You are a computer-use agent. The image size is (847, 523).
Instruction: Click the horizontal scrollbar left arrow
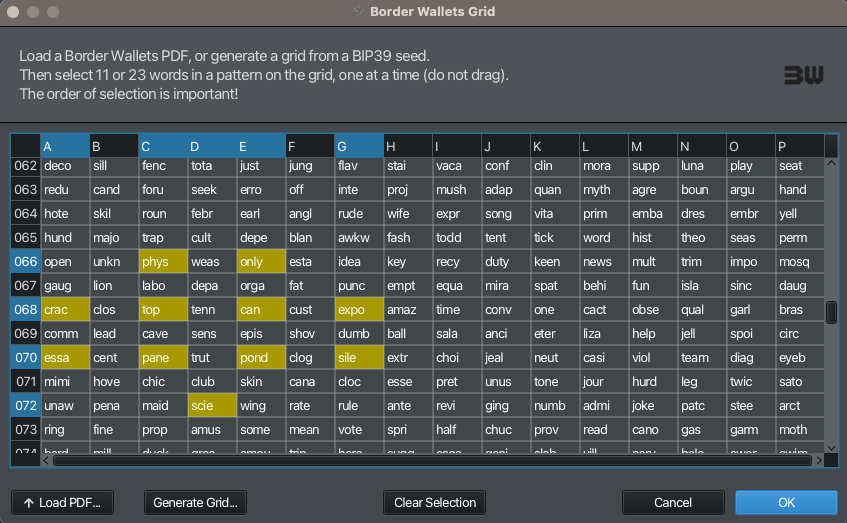(46, 460)
